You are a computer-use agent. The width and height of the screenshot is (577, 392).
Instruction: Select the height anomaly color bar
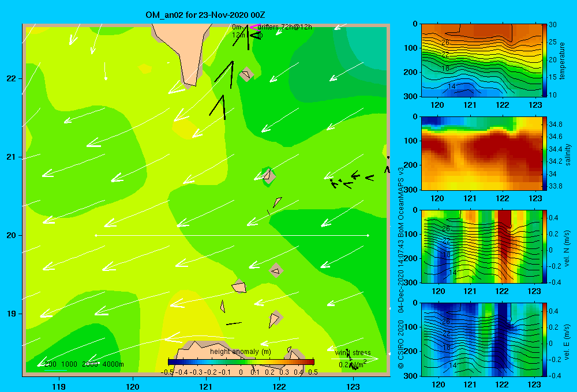point(241,362)
